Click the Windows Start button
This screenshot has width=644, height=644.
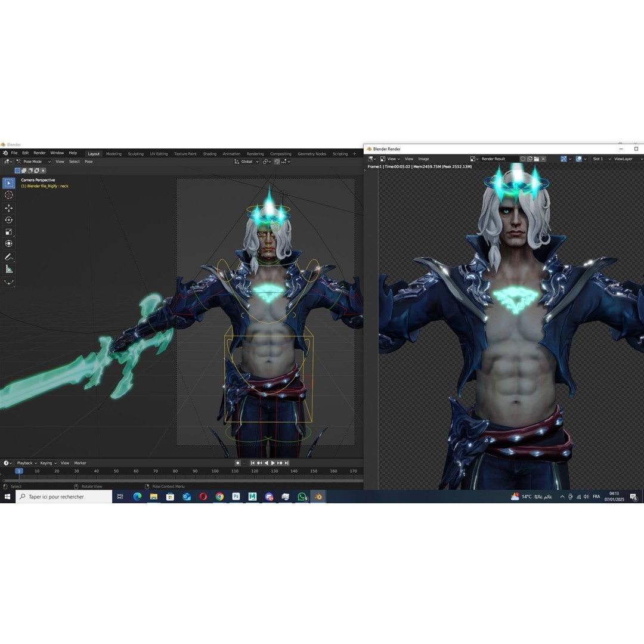(7, 497)
